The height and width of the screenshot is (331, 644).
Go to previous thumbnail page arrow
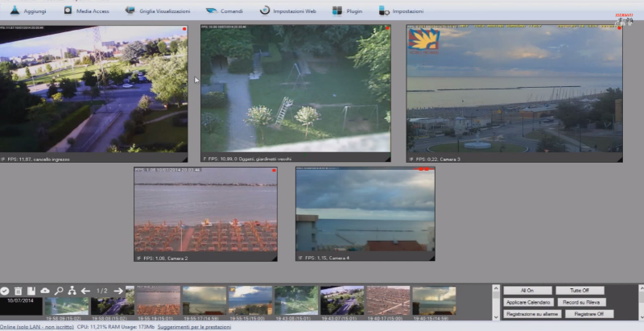click(x=85, y=291)
